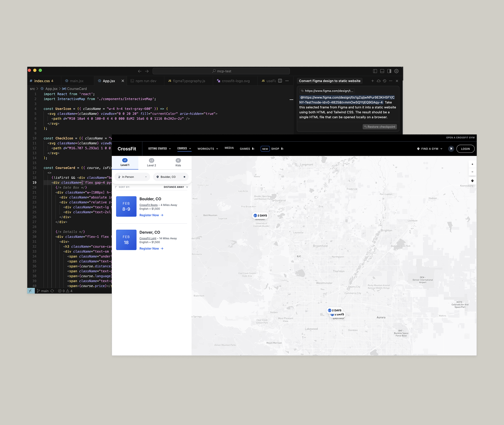
Task: Open Media nav item
Action: tap(229, 148)
